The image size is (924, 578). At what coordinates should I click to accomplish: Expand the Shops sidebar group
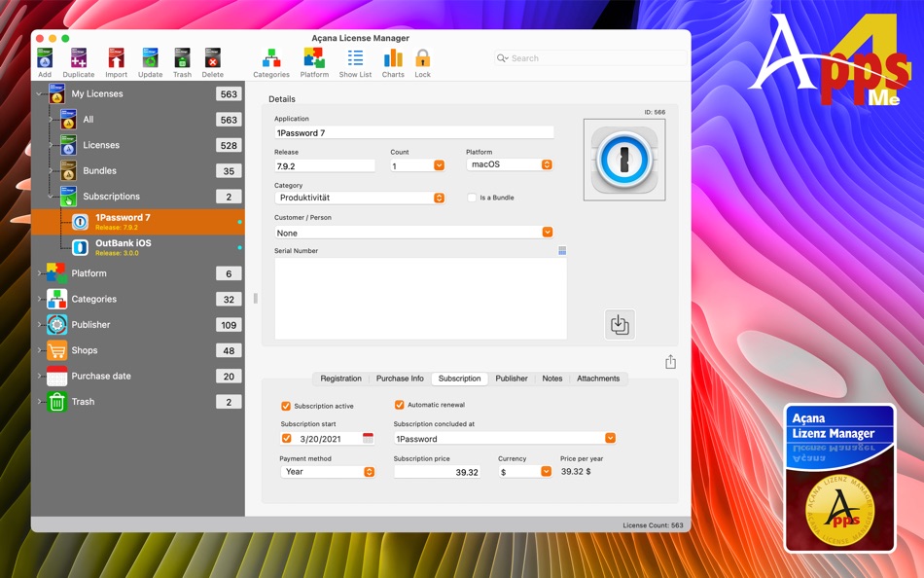(40, 350)
